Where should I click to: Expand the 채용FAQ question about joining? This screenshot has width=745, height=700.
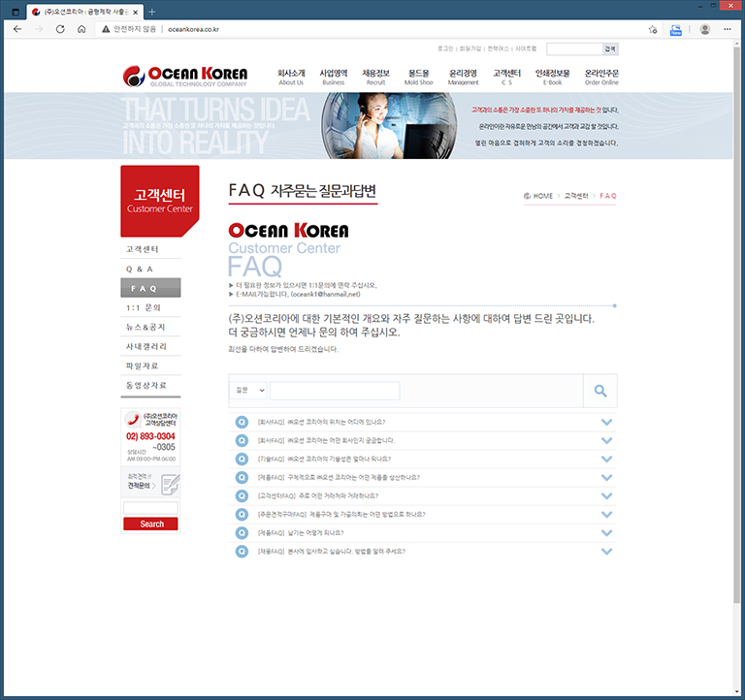(x=607, y=551)
